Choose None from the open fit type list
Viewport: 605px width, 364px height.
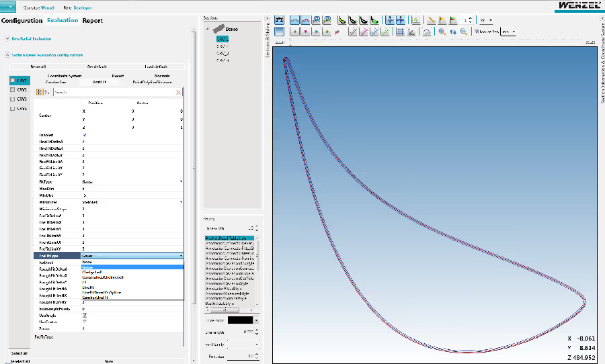pyautogui.click(x=87, y=261)
